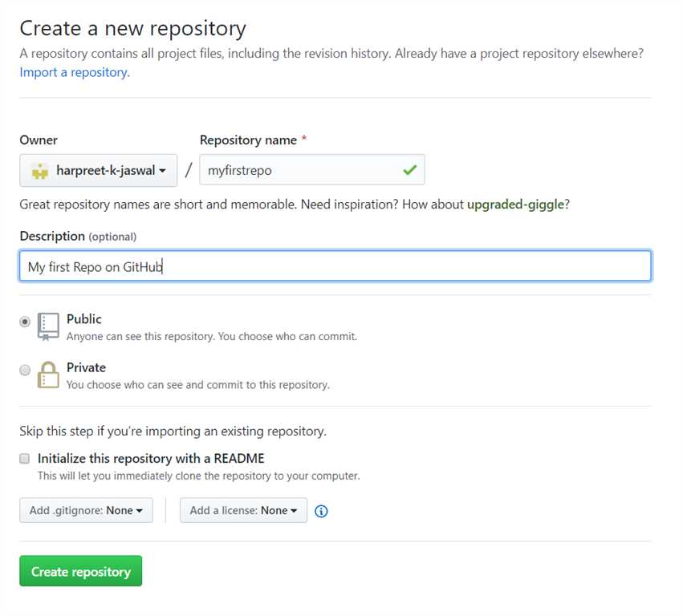
Task: Open the license info tooltip icon
Action: coord(321,511)
